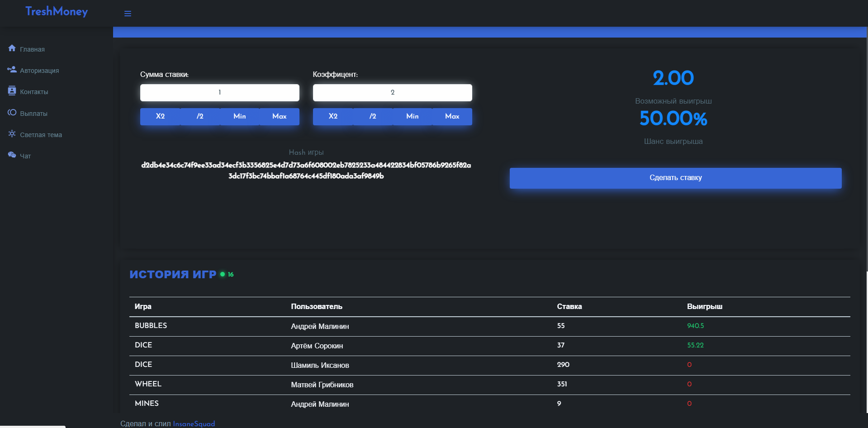The image size is (868, 428).
Task: Halve the bet amount with /2
Action: (200, 116)
